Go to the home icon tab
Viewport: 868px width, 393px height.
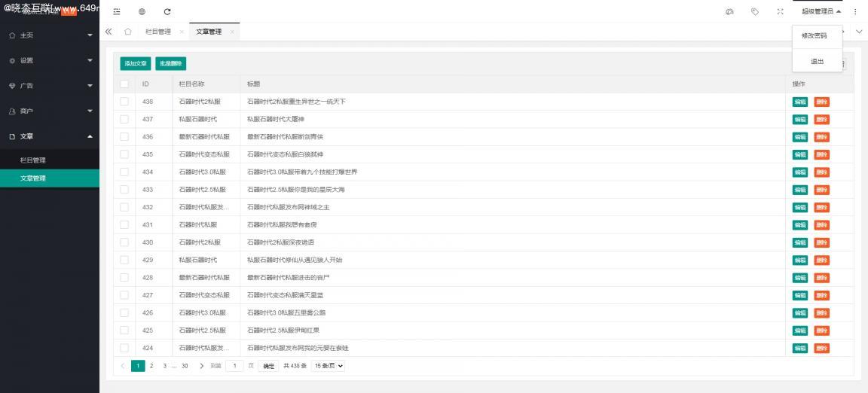[128, 32]
